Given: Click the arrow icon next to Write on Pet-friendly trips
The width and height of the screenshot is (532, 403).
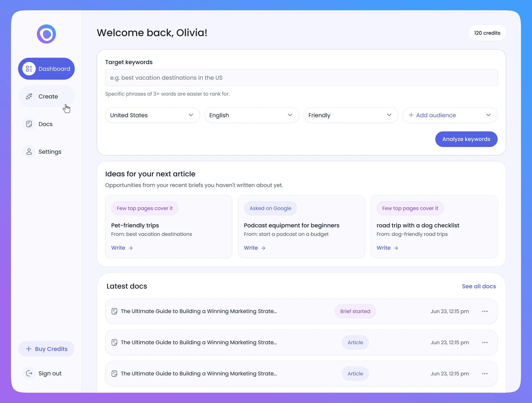Looking at the screenshot, I should click(x=131, y=248).
